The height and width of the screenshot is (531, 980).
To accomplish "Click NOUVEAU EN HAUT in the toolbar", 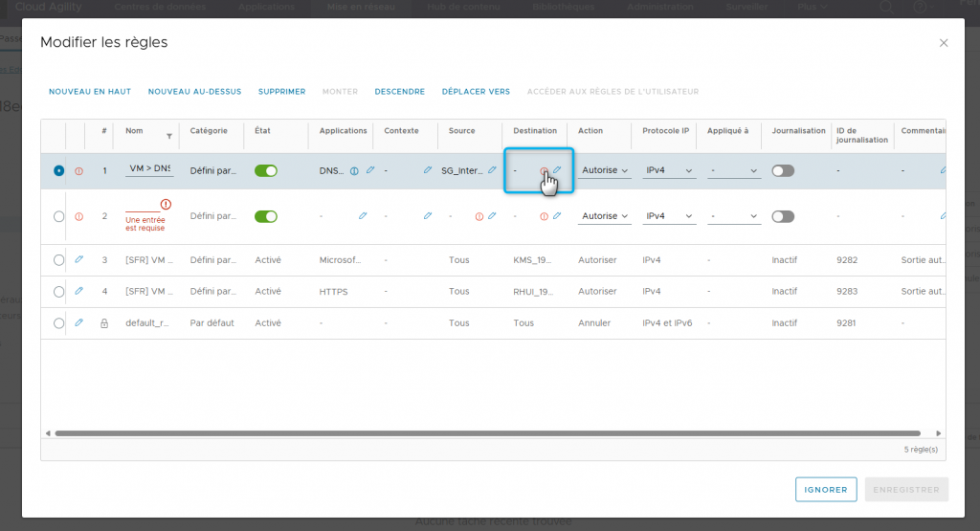I will (x=90, y=92).
